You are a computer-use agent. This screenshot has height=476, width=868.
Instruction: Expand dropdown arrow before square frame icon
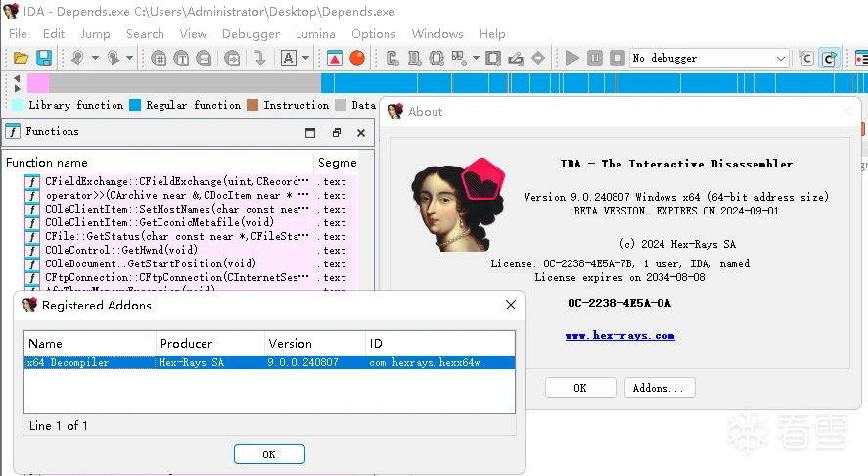tap(476, 58)
